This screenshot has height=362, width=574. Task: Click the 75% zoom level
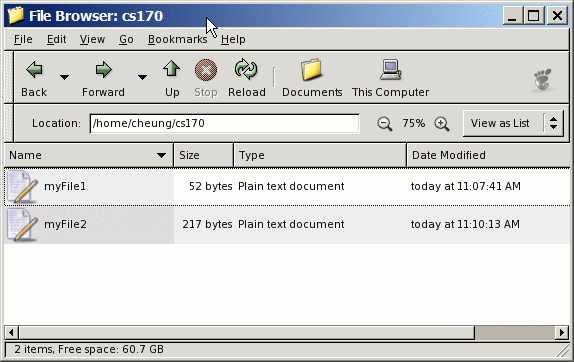point(414,123)
